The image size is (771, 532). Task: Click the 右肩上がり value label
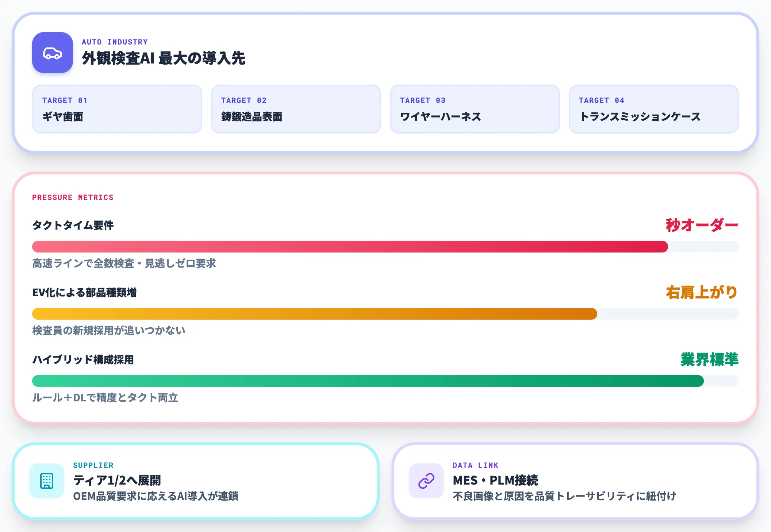702,292
